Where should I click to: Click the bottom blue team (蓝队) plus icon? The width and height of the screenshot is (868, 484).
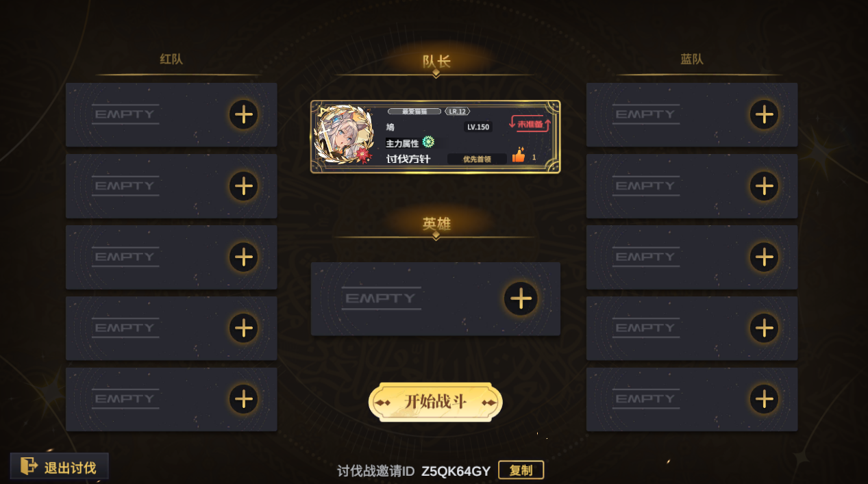coord(764,399)
